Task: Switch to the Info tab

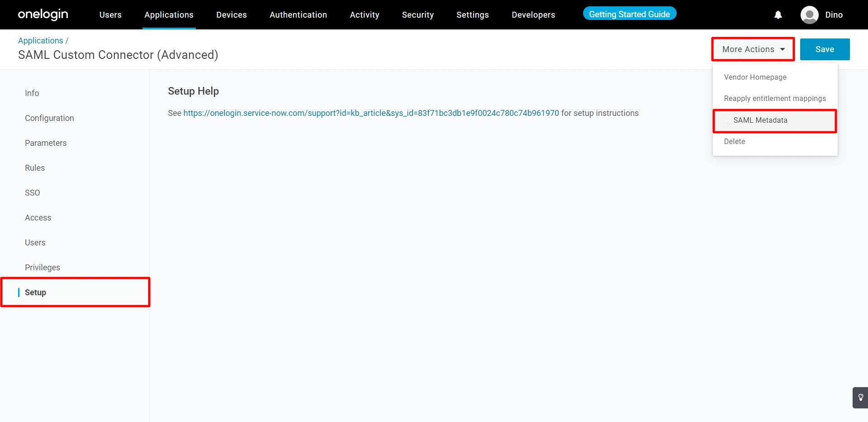Action: click(32, 93)
